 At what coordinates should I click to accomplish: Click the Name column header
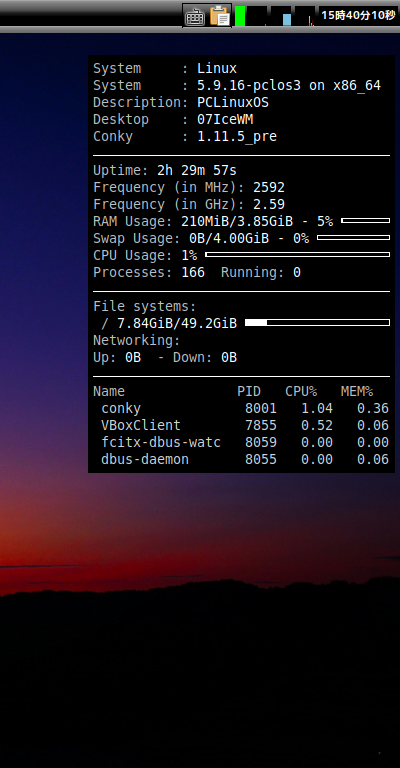[x=109, y=391]
